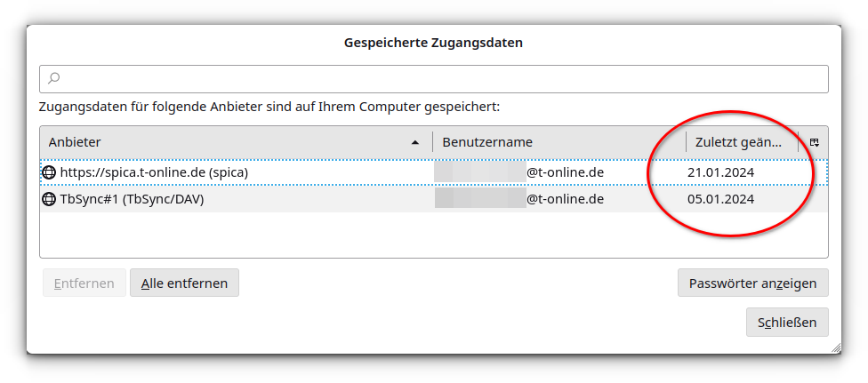868x383 pixels.
Task: Click the date 21.01.2024
Action: (x=720, y=172)
